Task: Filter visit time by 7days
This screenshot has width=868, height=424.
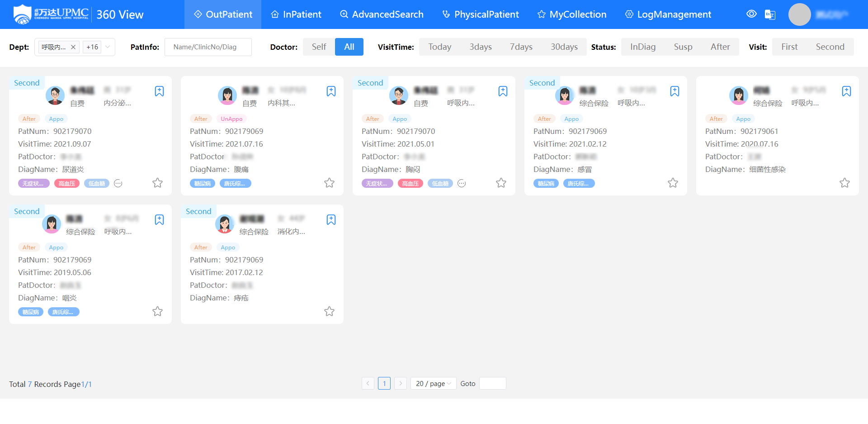Action: [x=521, y=47]
